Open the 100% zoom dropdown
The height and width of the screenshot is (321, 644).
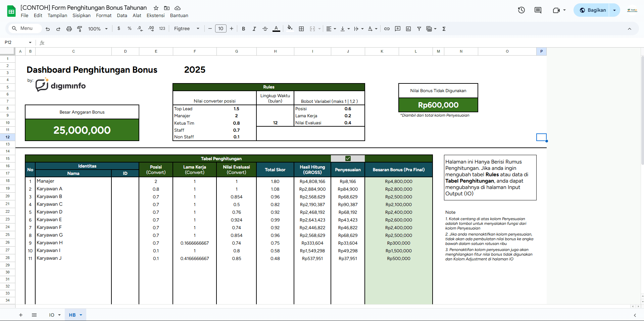coord(98,29)
